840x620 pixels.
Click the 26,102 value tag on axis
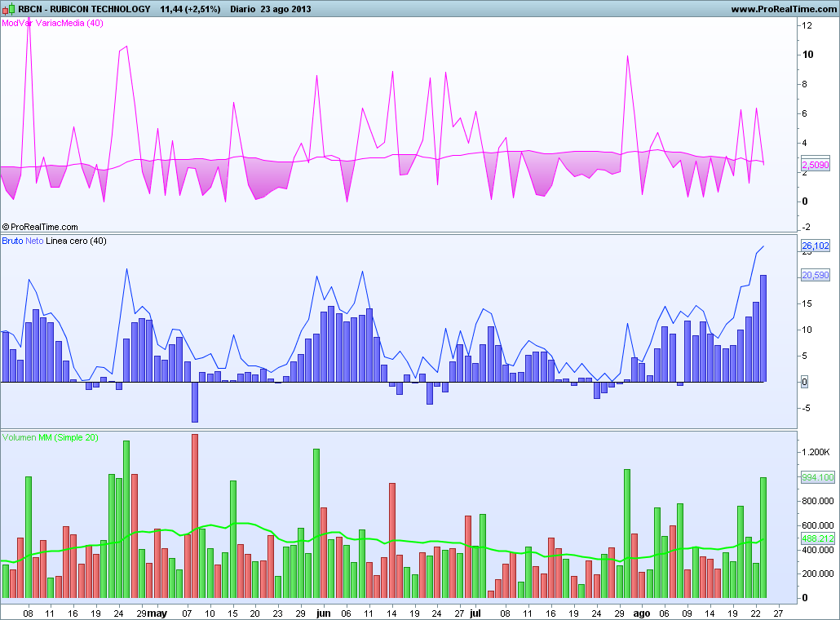pos(816,246)
